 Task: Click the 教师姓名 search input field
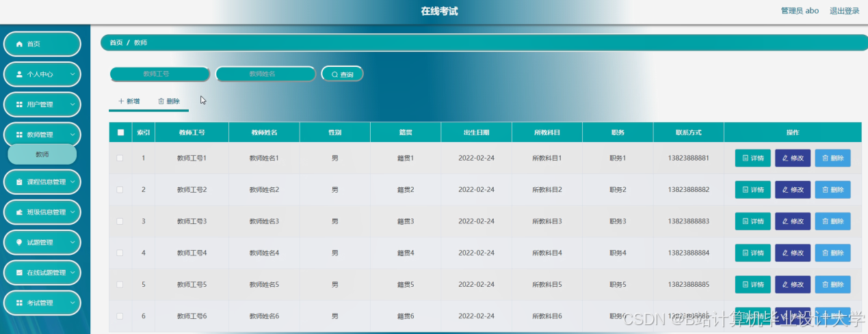pos(265,74)
